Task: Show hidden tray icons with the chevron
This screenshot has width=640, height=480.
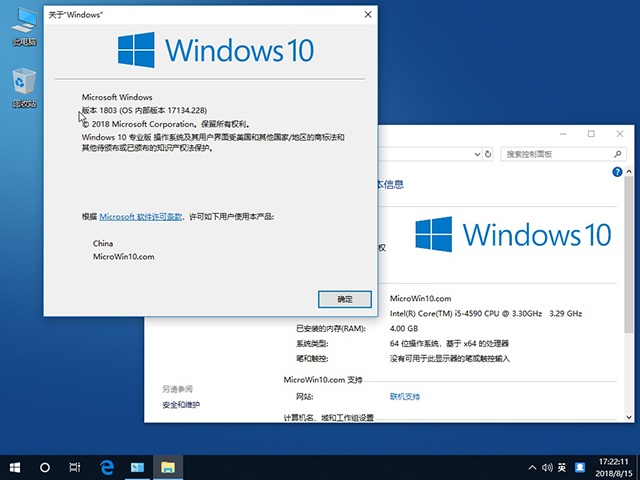Action: (532, 467)
